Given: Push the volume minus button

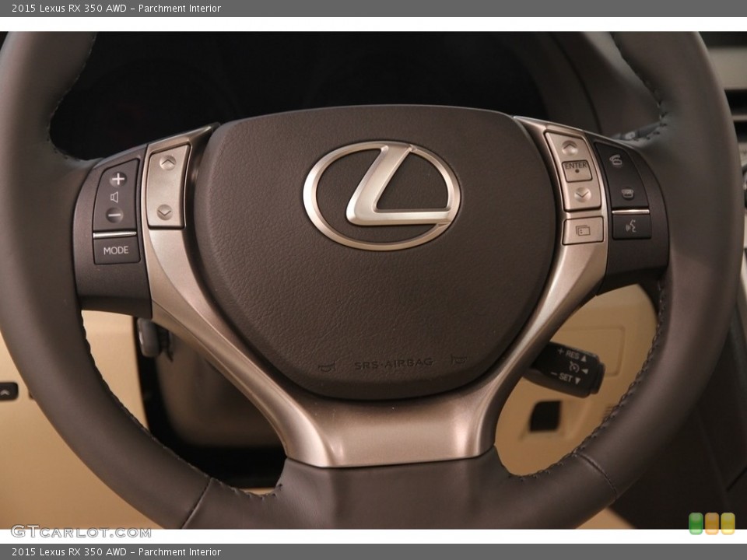Looking at the screenshot, I should (115, 215).
